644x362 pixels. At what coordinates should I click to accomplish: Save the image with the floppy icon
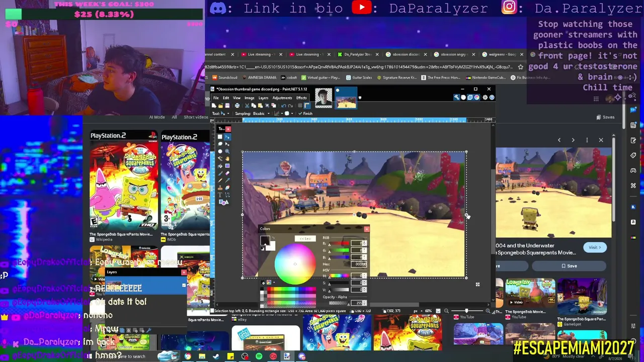[x=227, y=106]
